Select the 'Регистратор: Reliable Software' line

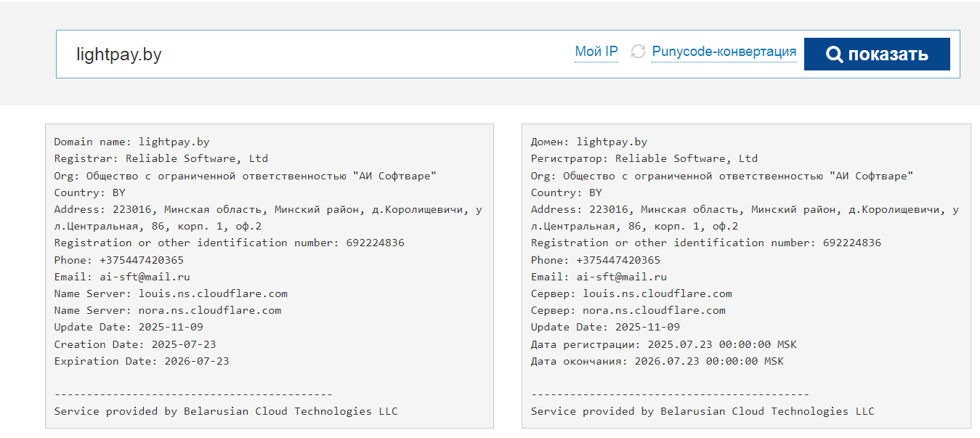(644, 158)
